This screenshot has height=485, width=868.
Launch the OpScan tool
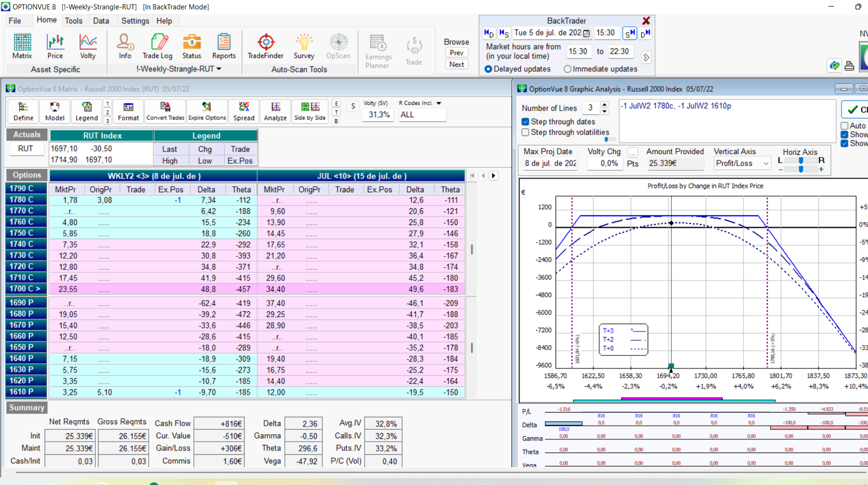(x=338, y=46)
